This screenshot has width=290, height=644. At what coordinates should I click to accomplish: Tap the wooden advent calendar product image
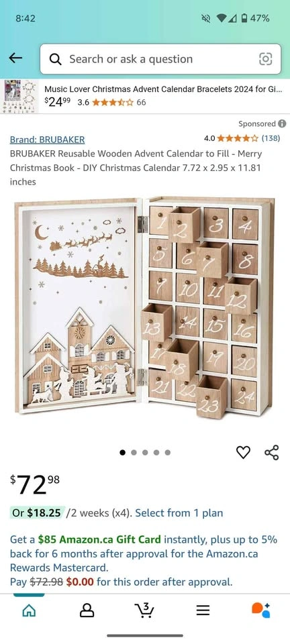coord(144,307)
